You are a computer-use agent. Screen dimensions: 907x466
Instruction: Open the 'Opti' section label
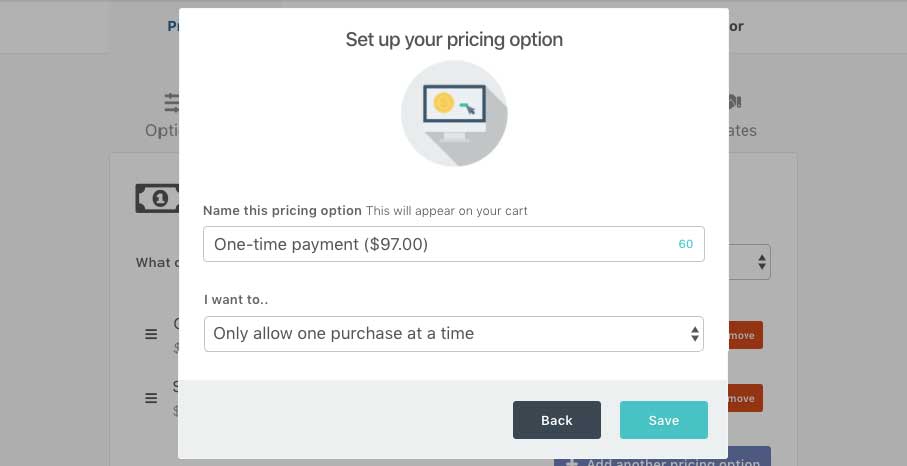(161, 131)
